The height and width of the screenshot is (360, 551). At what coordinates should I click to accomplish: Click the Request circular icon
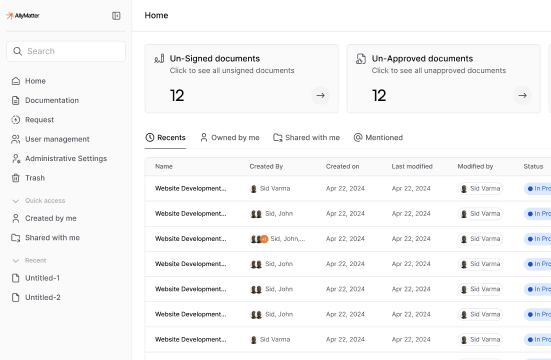coord(15,120)
